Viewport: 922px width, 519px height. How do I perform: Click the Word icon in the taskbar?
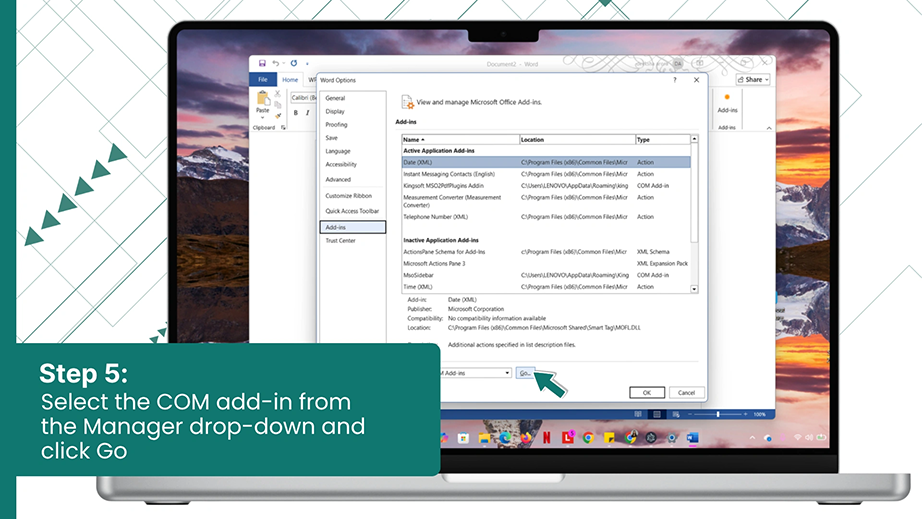tap(693, 438)
